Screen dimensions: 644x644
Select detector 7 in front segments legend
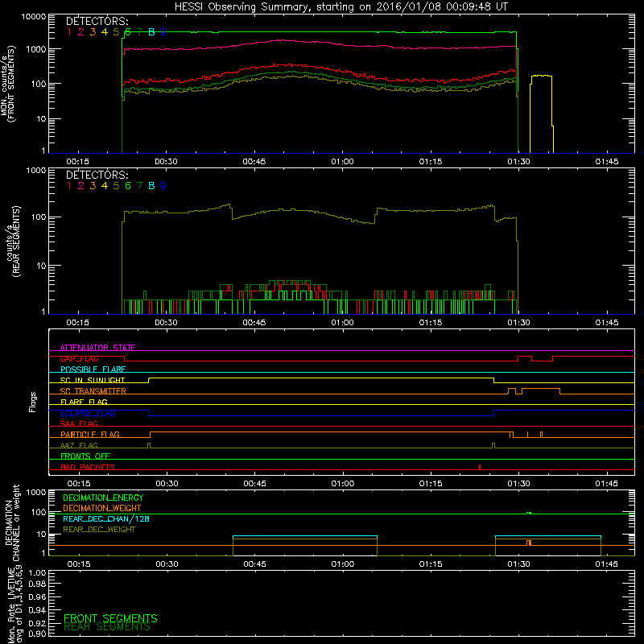[x=139, y=32]
